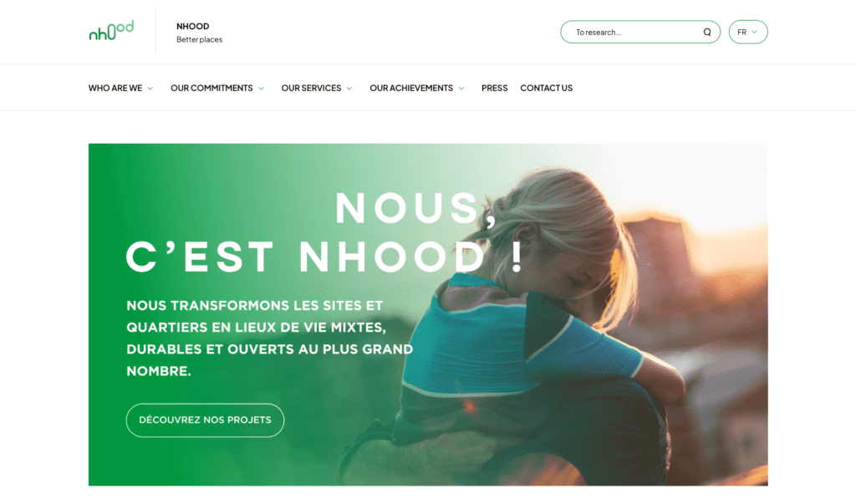This screenshot has width=856, height=504.
Task: Click the nhood logo icon
Action: point(111,31)
